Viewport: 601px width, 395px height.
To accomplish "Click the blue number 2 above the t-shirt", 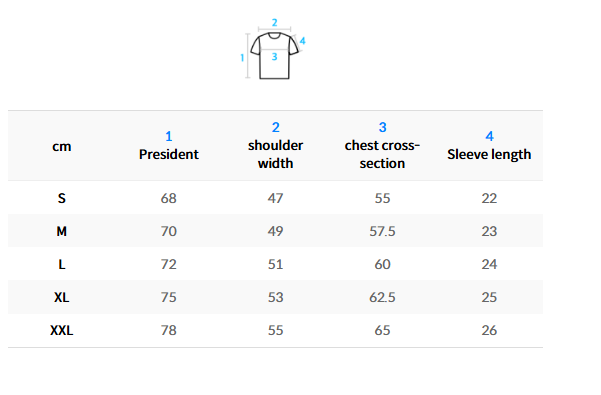I will point(274,23).
